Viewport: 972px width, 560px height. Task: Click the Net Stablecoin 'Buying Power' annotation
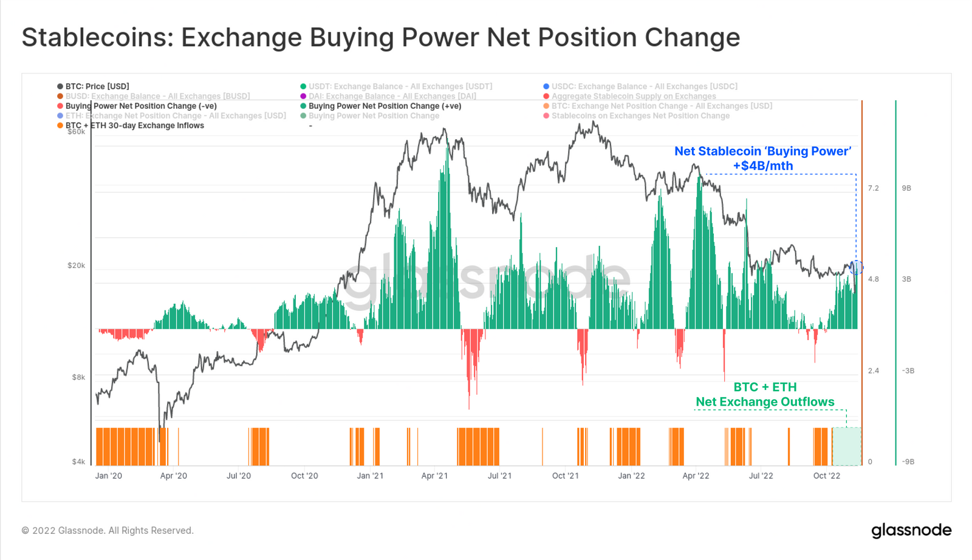point(762,159)
